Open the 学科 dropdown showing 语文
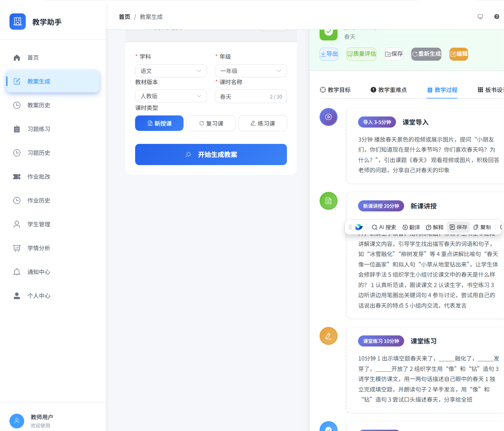Viewport: 504px width, 431px height. pos(171,71)
